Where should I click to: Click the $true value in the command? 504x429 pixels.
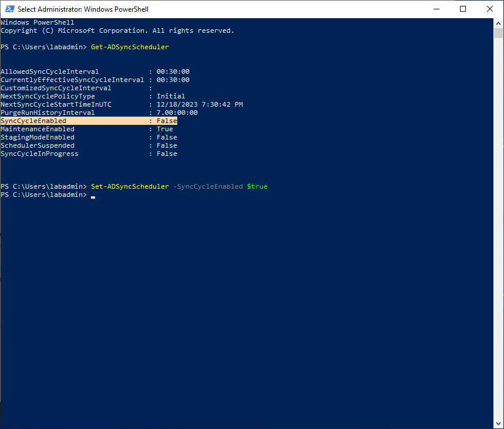[x=257, y=186]
